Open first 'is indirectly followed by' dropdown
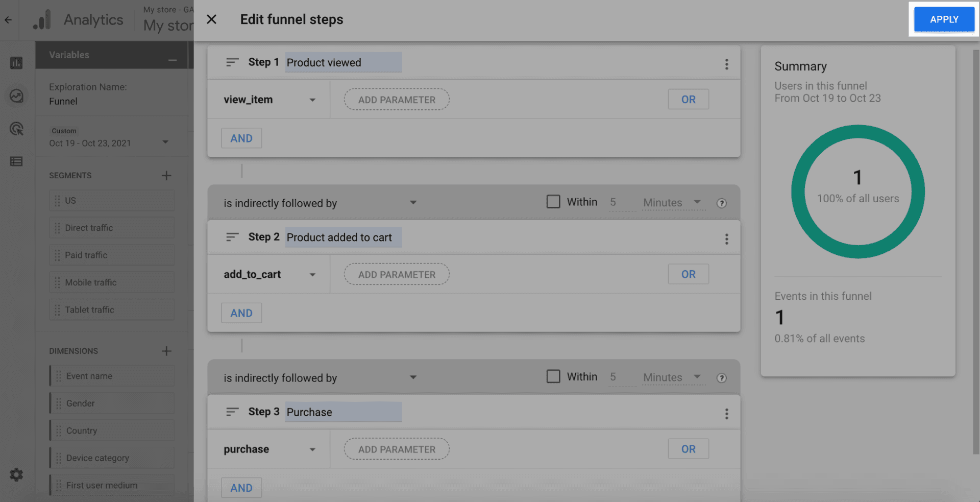Screen dimensions: 980x502 413,203
